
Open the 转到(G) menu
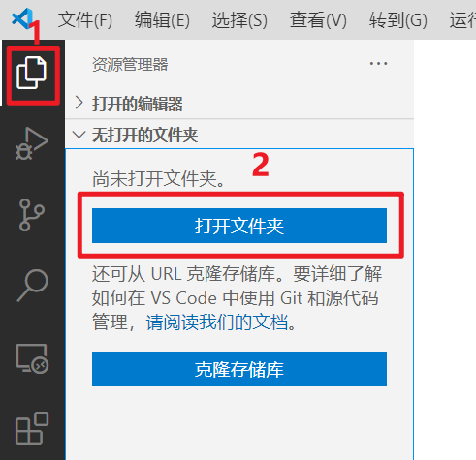[x=398, y=19]
